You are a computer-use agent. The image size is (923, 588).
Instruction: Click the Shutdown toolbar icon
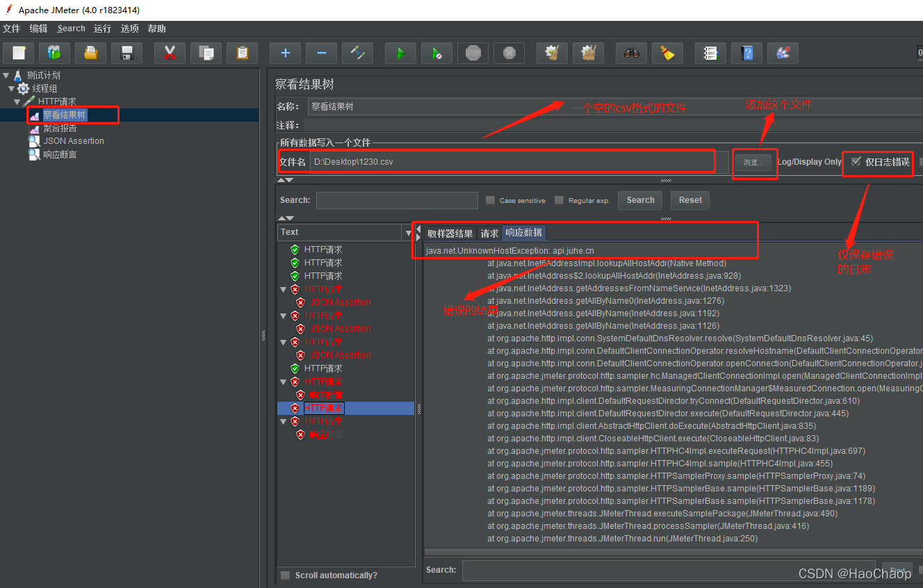509,53
